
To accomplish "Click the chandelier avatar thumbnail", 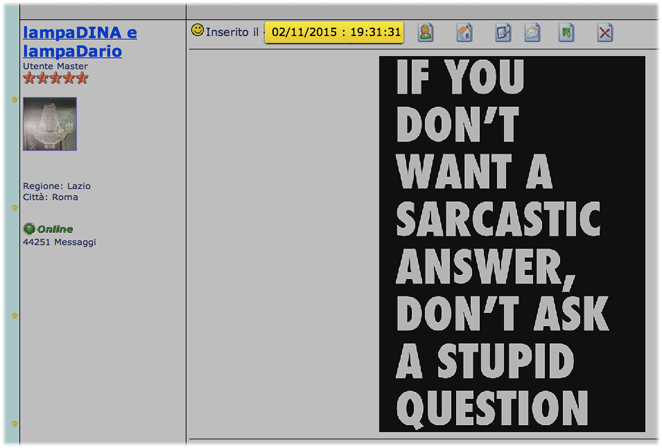I will (x=50, y=124).
